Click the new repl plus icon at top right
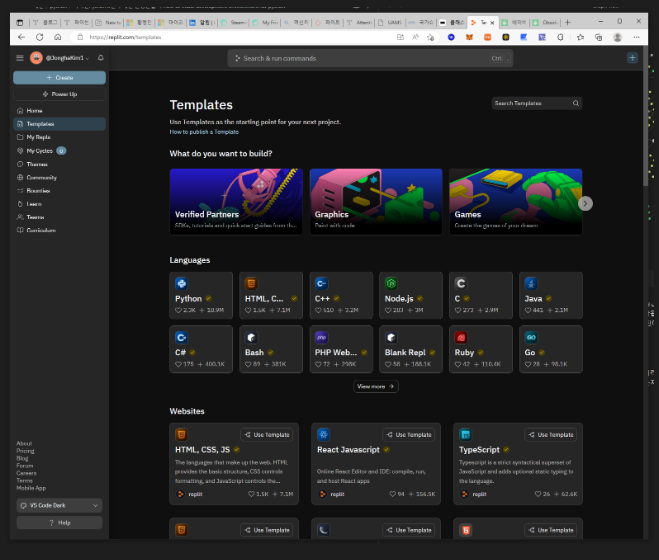 pyautogui.click(x=632, y=58)
